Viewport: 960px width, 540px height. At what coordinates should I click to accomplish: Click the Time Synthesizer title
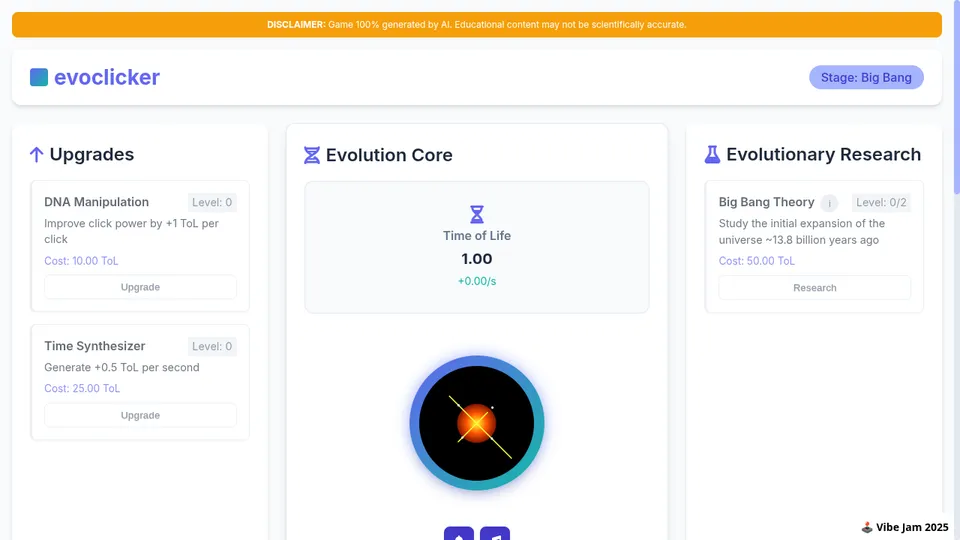[x=94, y=346]
